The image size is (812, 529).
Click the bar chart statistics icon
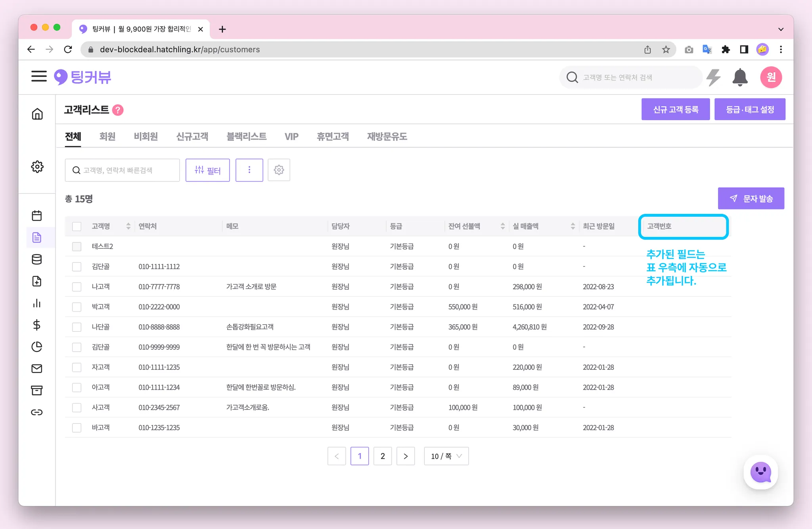37,303
